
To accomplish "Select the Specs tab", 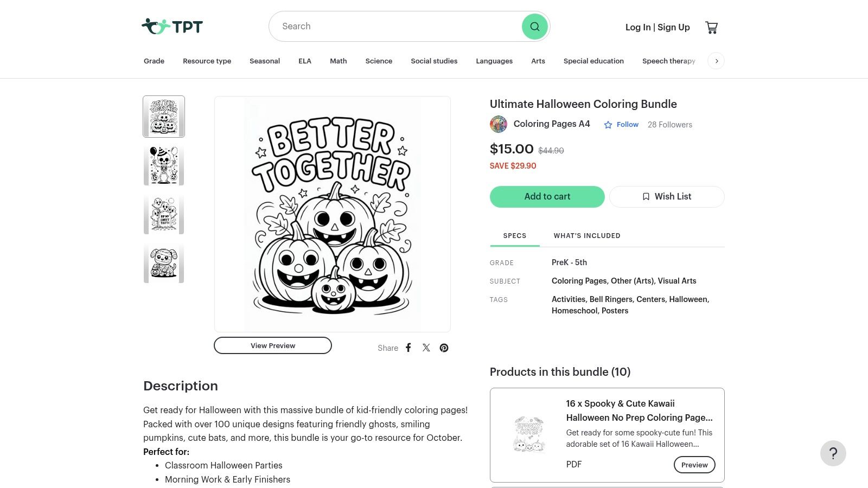I will 514,235.
